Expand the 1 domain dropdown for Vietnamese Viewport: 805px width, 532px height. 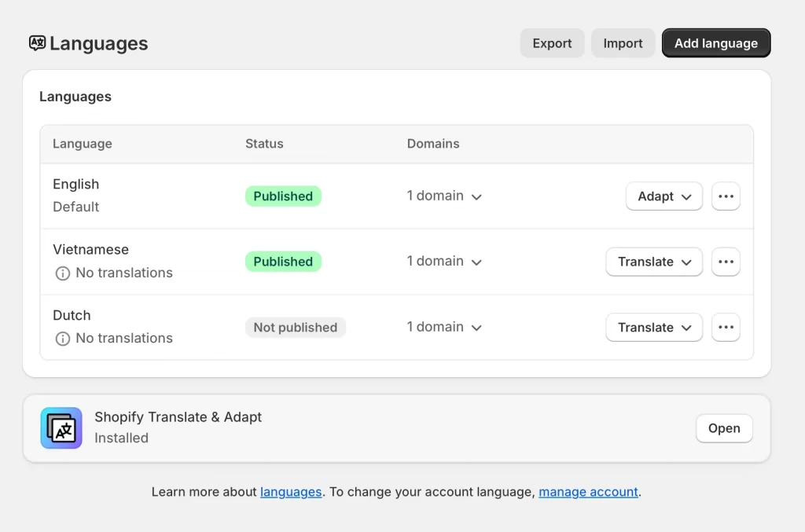pyautogui.click(x=445, y=262)
